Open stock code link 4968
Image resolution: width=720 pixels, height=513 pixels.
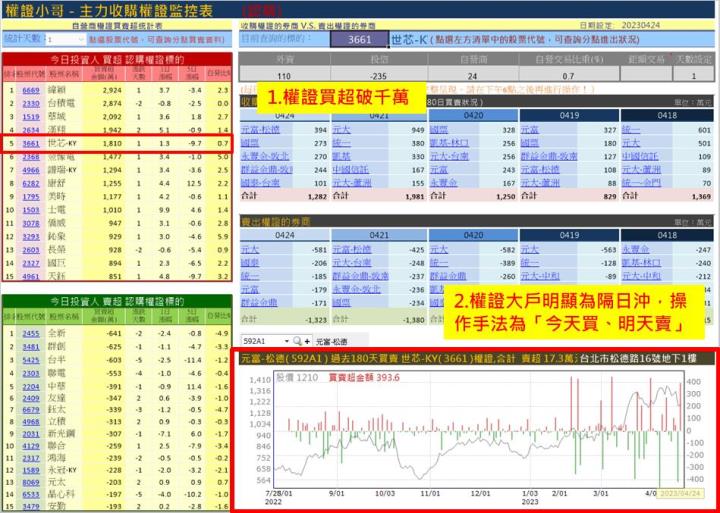(31, 421)
